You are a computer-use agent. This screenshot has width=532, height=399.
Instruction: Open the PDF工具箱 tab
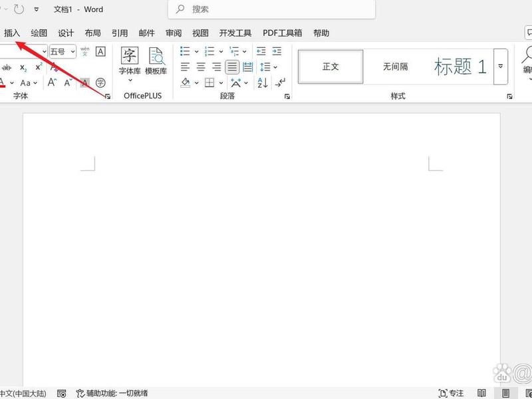(282, 33)
